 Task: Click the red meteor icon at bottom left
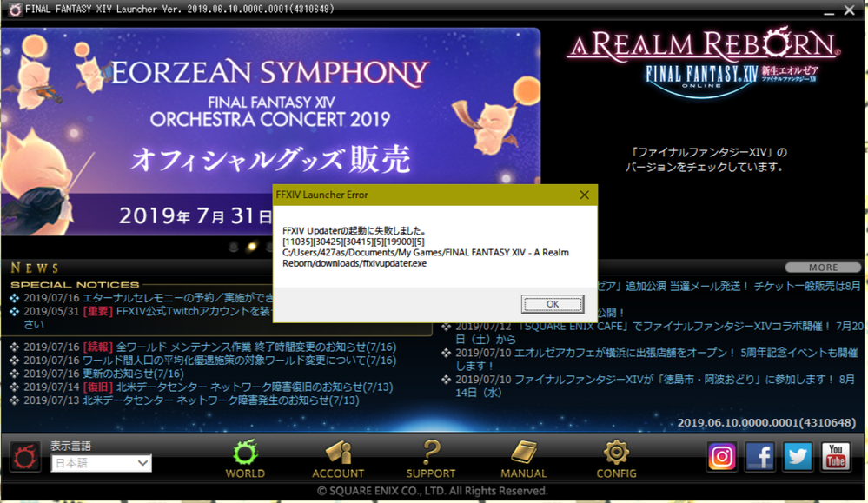coord(25,457)
